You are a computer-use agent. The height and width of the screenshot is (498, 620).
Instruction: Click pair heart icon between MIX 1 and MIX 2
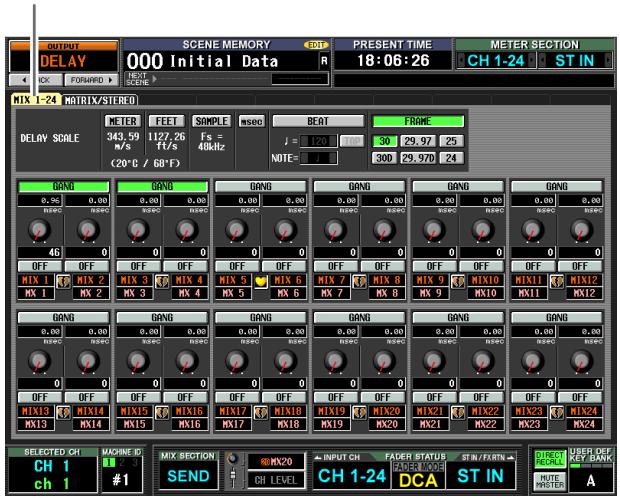63,282
